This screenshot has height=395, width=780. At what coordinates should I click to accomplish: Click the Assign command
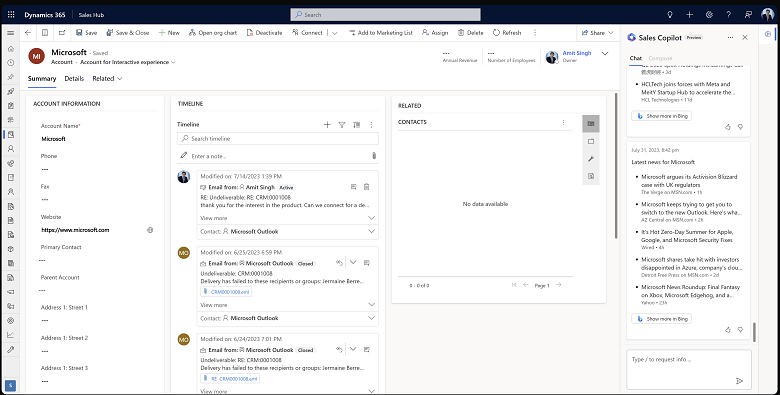coord(435,33)
